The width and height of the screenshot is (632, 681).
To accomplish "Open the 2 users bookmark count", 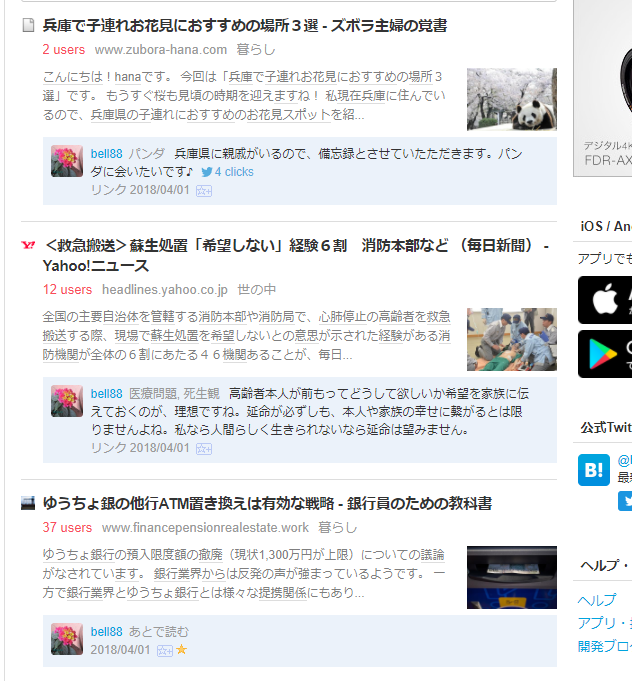I will (x=63, y=50).
